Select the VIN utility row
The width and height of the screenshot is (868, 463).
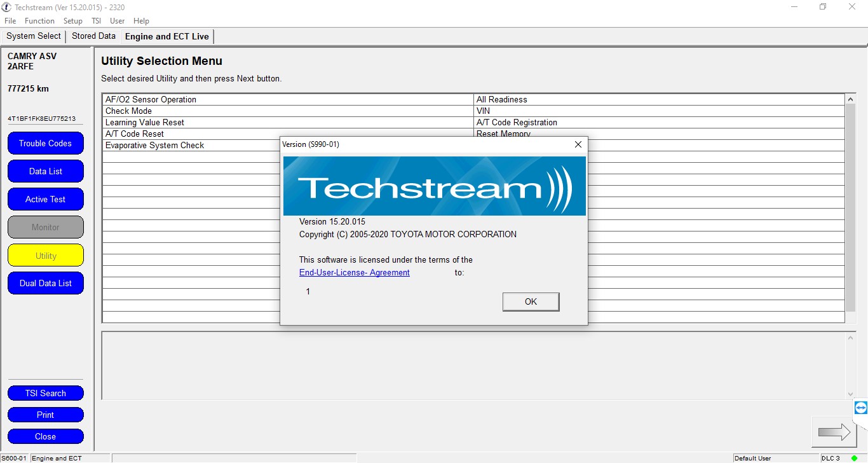click(x=659, y=111)
